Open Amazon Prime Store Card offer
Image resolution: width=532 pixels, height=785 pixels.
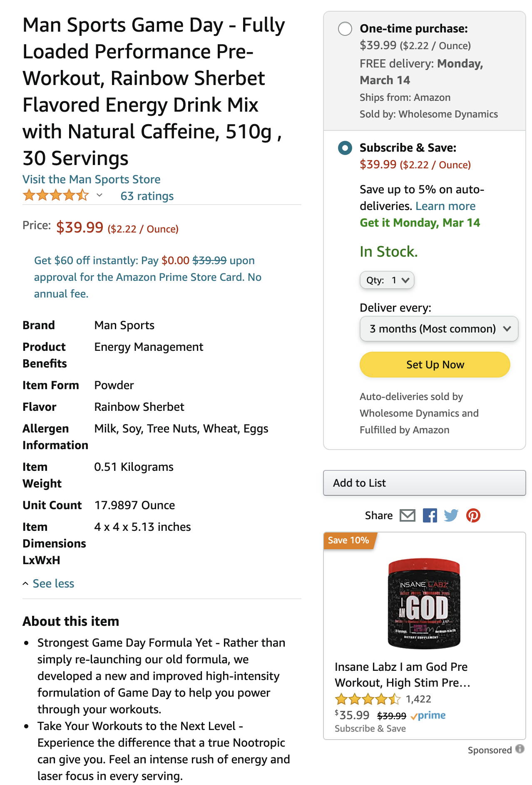tap(148, 277)
